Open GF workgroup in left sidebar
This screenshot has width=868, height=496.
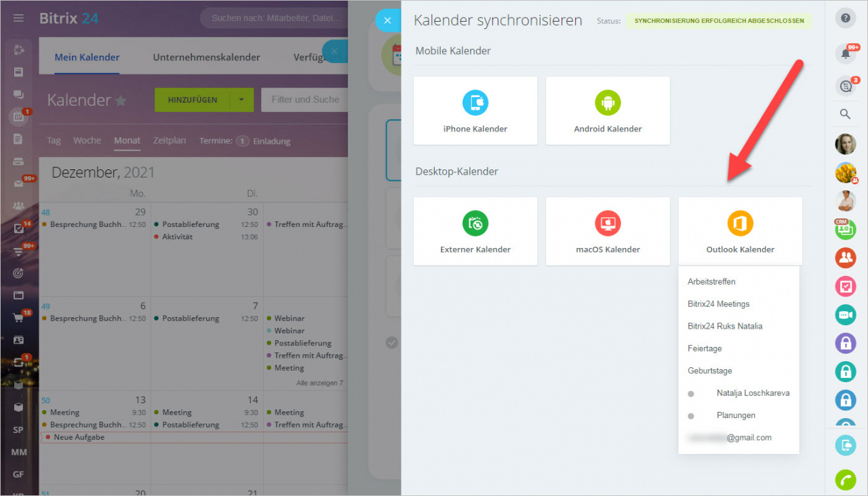[x=19, y=474]
